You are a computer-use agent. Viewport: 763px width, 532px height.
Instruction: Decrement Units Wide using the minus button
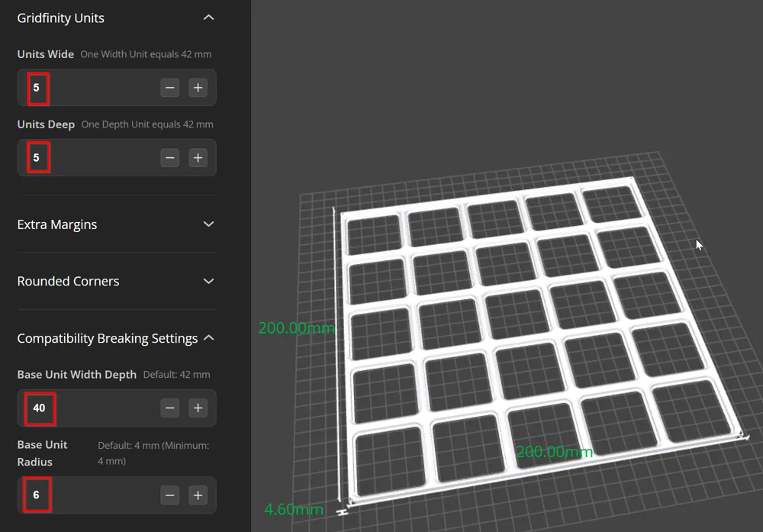(169, 87)
